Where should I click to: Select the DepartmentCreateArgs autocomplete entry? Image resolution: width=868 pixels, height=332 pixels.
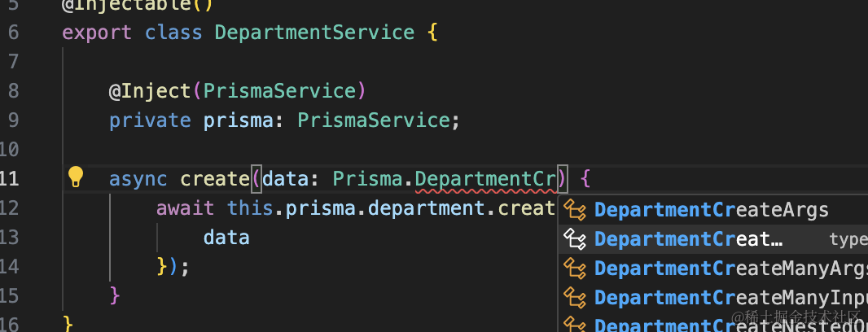click(711, 210)
